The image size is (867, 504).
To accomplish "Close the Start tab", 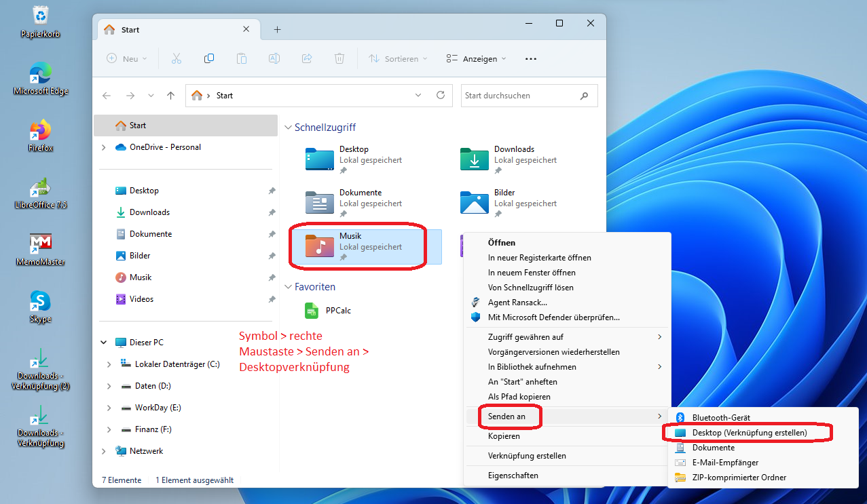I will click(248, 30).
